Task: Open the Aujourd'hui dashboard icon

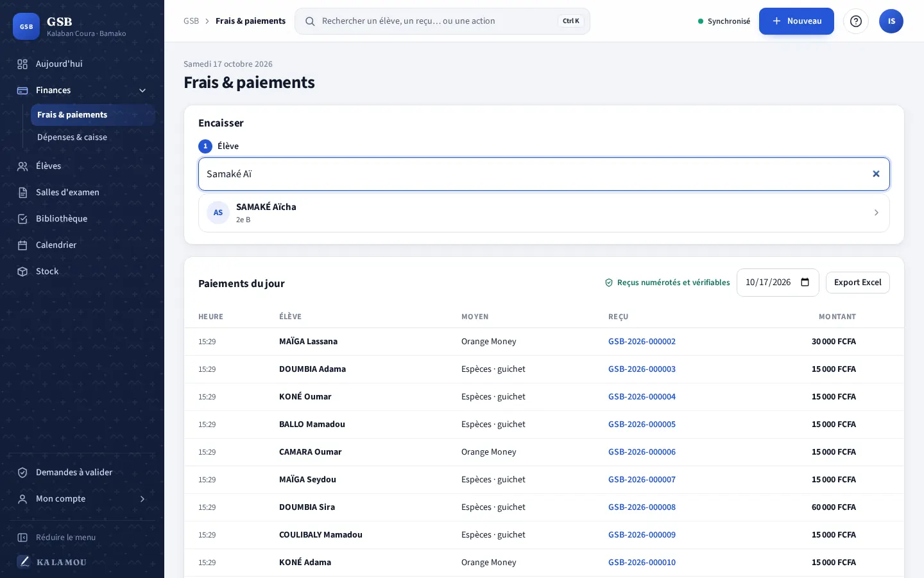Action: tap(22, 64)
